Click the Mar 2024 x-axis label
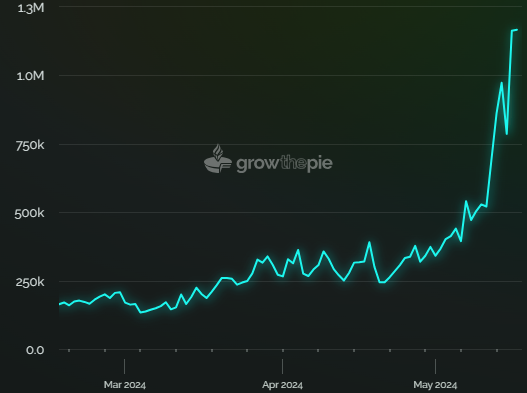 (x=125, y=385)
